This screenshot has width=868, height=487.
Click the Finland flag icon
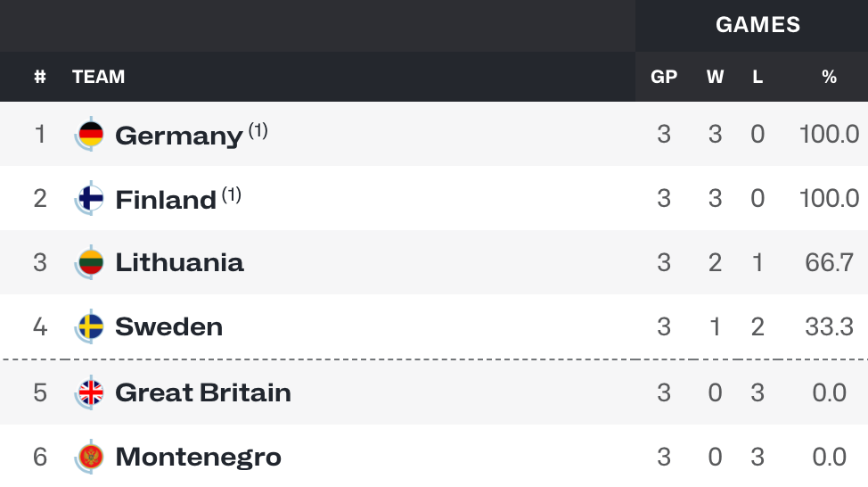[x=90, y=198]
